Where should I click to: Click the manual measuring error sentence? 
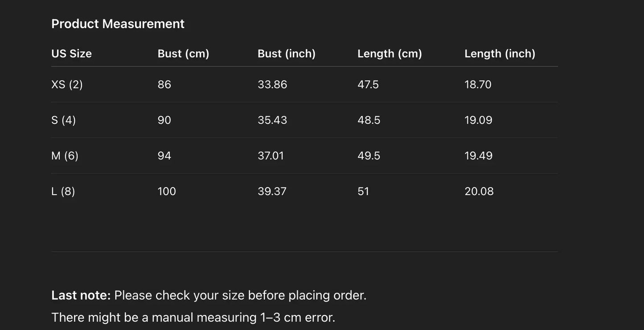tap(193, 317)
